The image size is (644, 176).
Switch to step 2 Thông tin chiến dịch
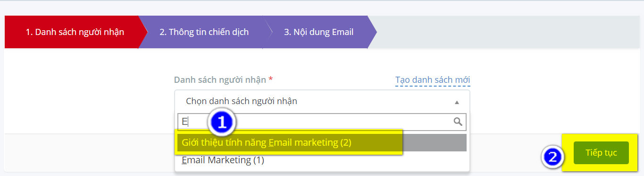pos(204,32)
